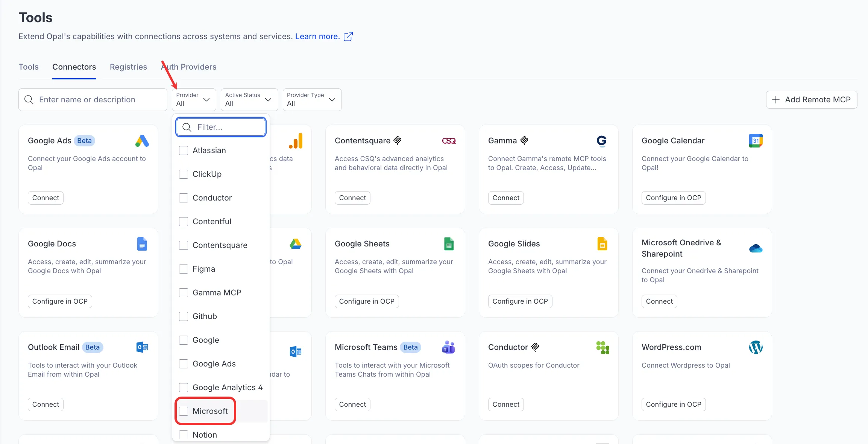This screenshot has width=868, height=444.
Task: Click the Beta badge on Outlook Email
Action: (x=93, y=347)
